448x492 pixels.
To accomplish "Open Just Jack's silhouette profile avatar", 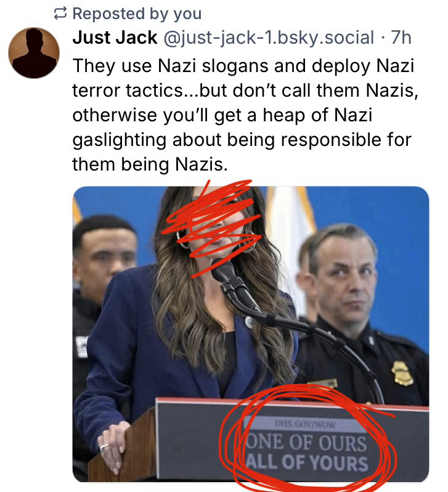I will pos(34,53).
